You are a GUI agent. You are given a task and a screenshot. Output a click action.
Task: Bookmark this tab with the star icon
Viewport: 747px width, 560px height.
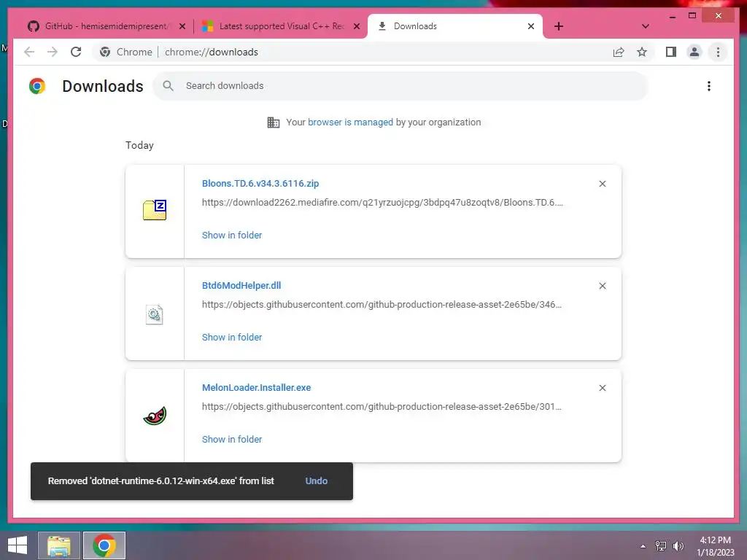point(642,52)
